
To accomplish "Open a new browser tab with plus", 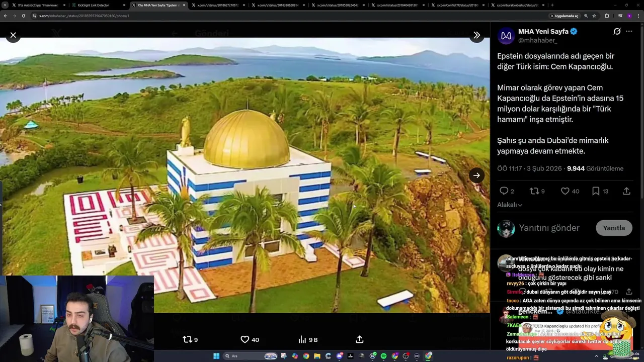I will click(552, 5).
